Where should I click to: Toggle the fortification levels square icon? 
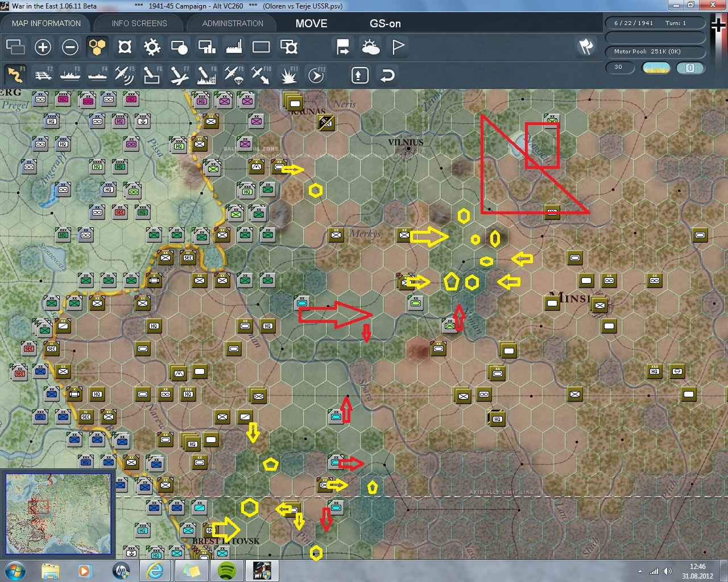coord(125,47)
